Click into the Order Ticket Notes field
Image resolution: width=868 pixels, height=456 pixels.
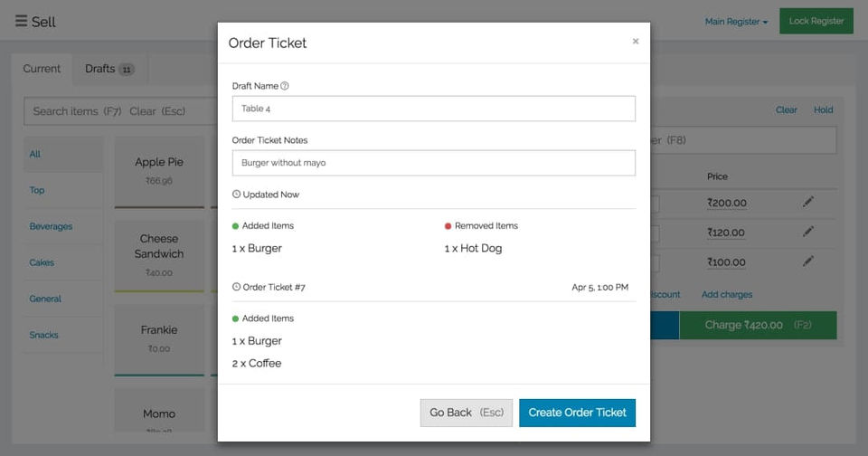(434, 163)
